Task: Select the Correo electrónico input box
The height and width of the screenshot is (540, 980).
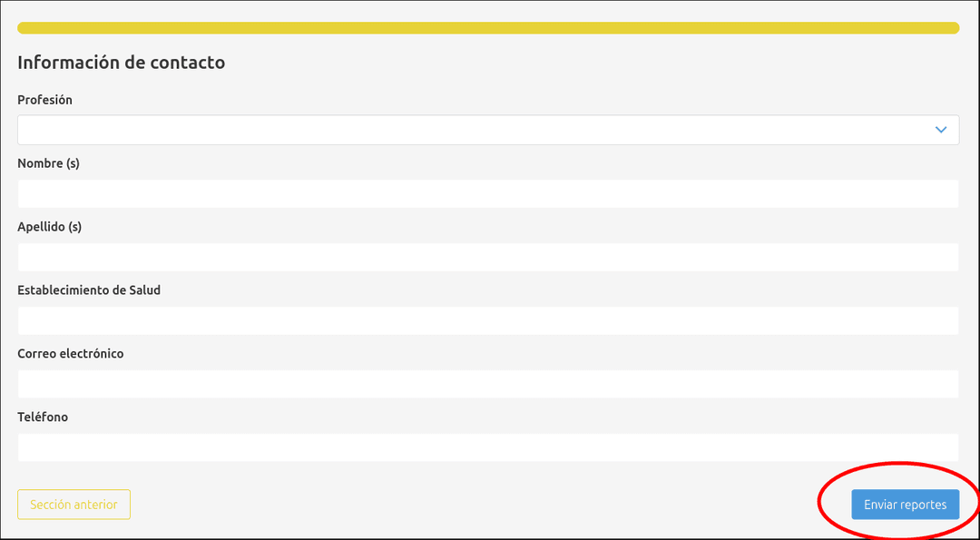Action: click(488, 384)
